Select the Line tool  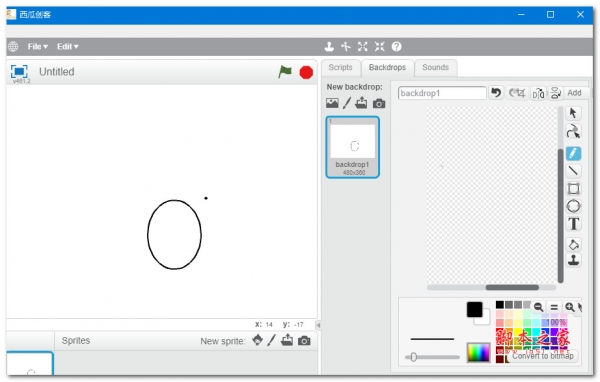(573, 171)
